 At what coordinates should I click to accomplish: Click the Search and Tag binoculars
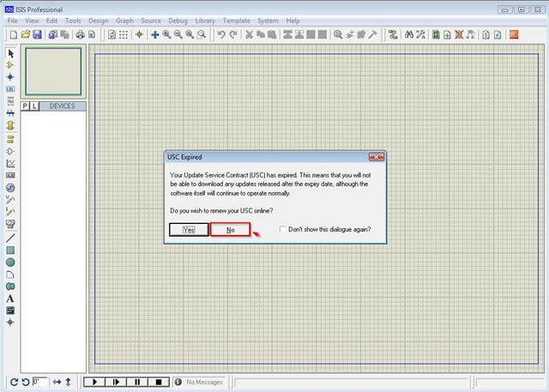[408, 34]
